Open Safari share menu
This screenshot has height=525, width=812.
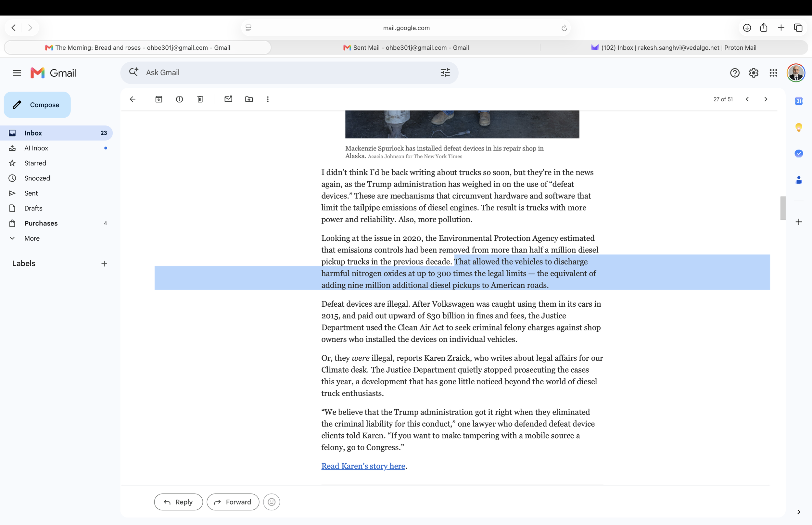(764, 28)
